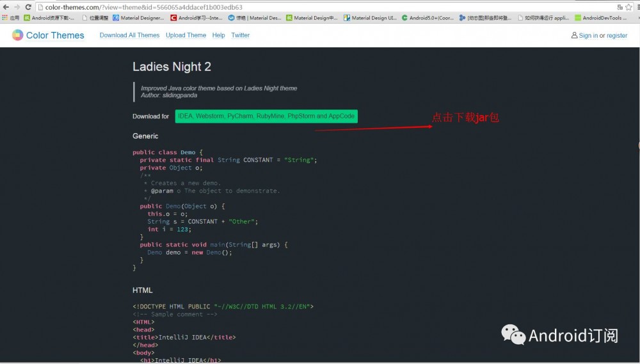Screen dimensions: 640x364
Task: Click the HTML section heading
Action: point(143,290)
